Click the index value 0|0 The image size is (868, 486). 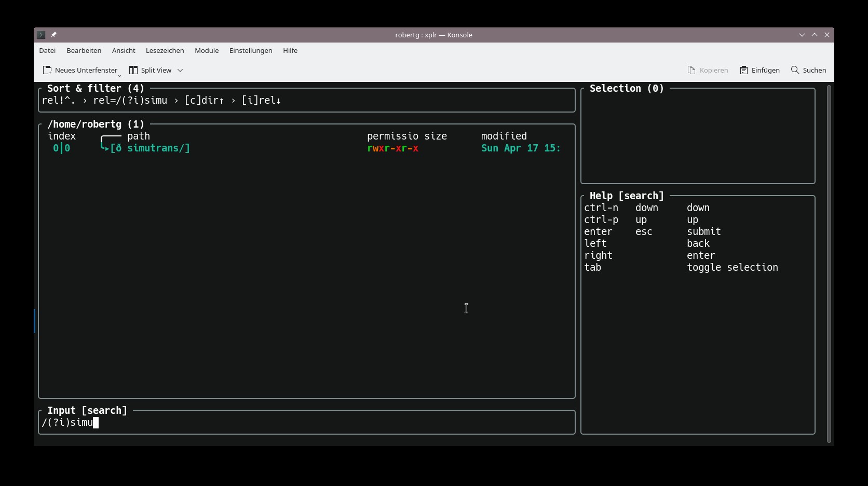click(x=61, y=148)
